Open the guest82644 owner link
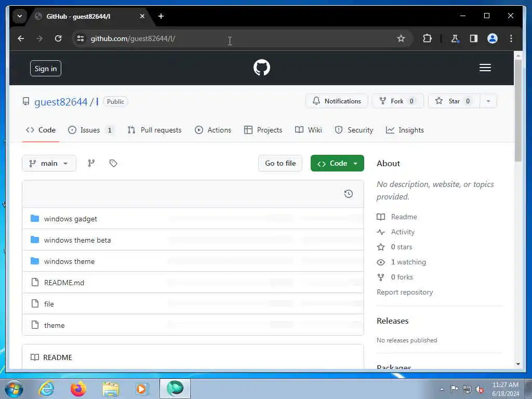The width and height of the screenshot is (532, 399). point(61,102)
